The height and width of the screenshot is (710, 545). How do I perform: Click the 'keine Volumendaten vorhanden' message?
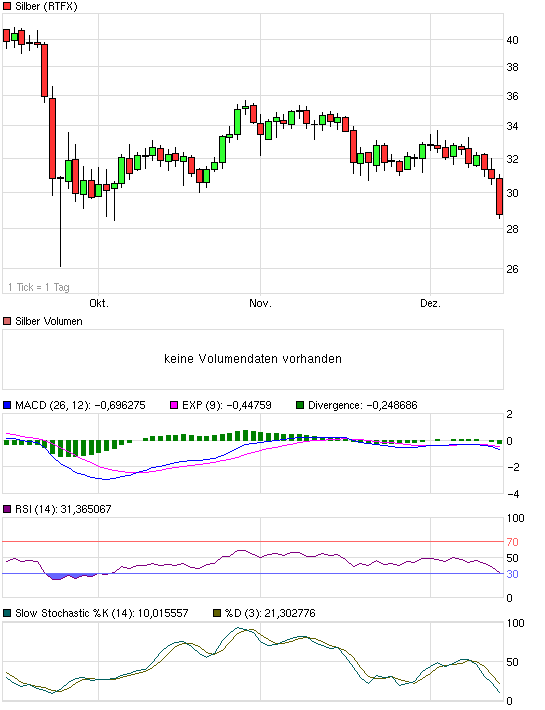pos(253,359)
